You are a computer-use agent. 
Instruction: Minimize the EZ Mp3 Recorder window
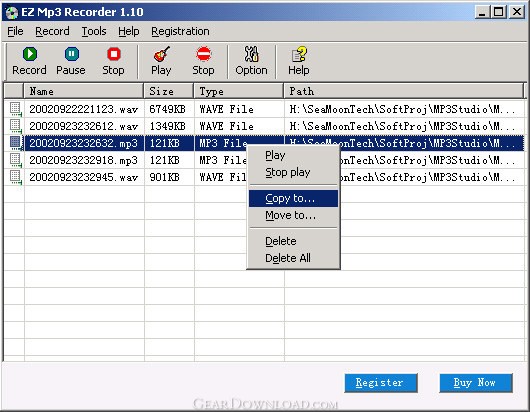482,12
